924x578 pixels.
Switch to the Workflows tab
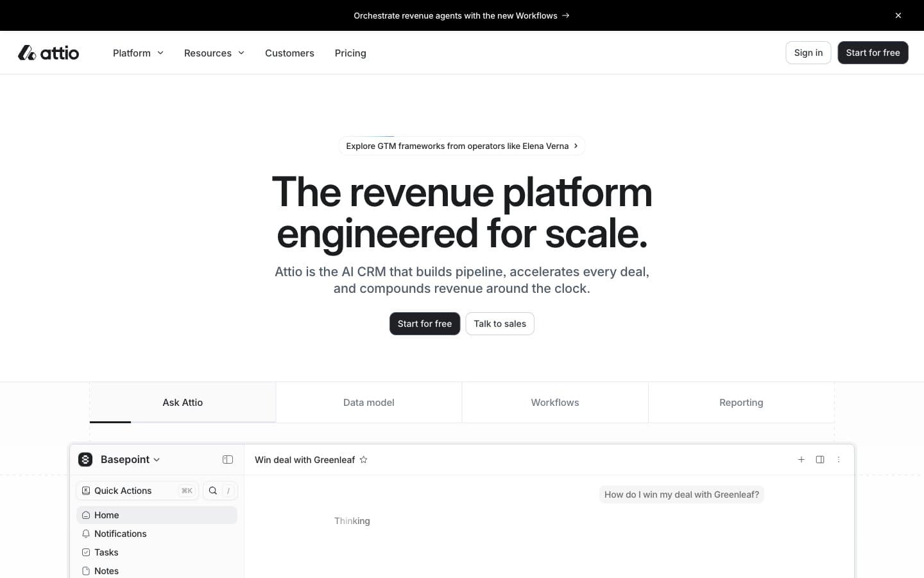pyautogui.click(x=555, y=403)
